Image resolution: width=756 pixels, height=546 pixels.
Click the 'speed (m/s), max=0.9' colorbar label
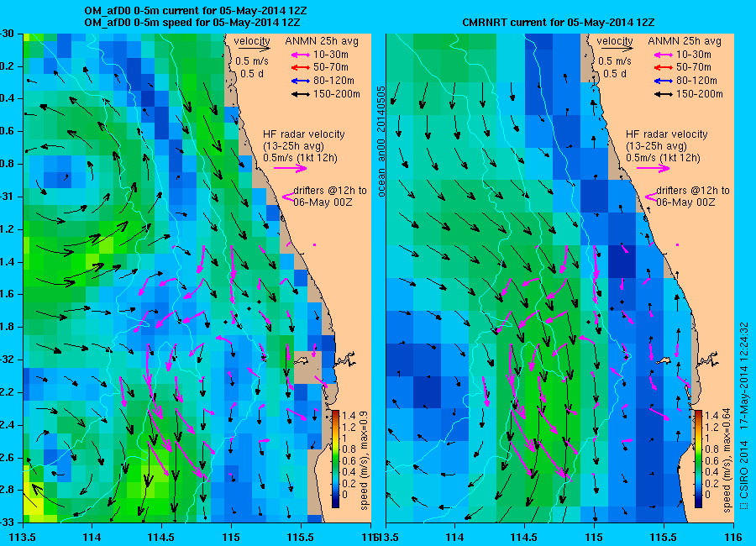364,461
